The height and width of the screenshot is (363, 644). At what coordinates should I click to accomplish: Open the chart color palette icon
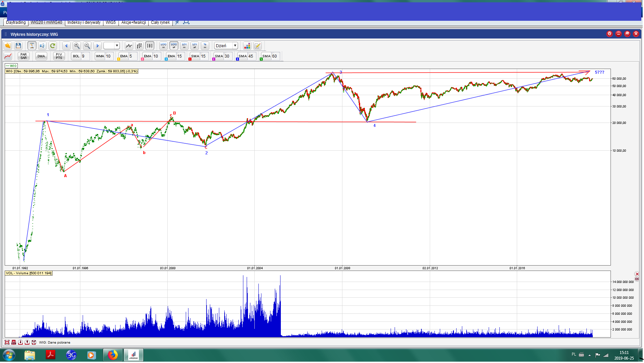click(247, 46)
